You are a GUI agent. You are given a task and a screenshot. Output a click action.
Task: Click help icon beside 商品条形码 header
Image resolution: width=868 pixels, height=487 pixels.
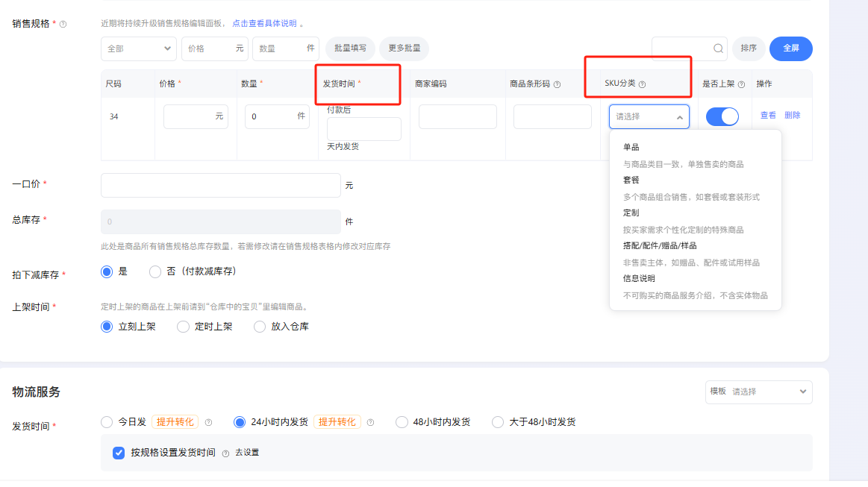[558, 85]
